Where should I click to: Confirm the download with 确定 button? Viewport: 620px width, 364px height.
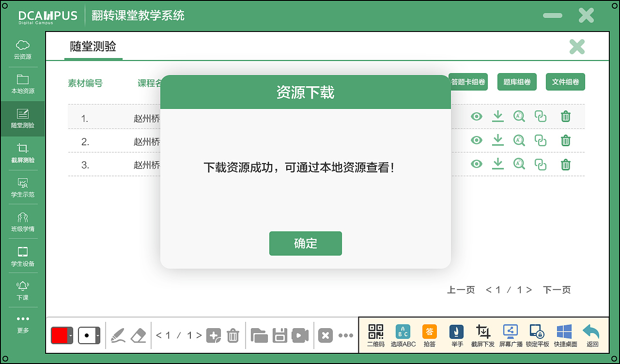pyautogui.click(x=305, y=243)
